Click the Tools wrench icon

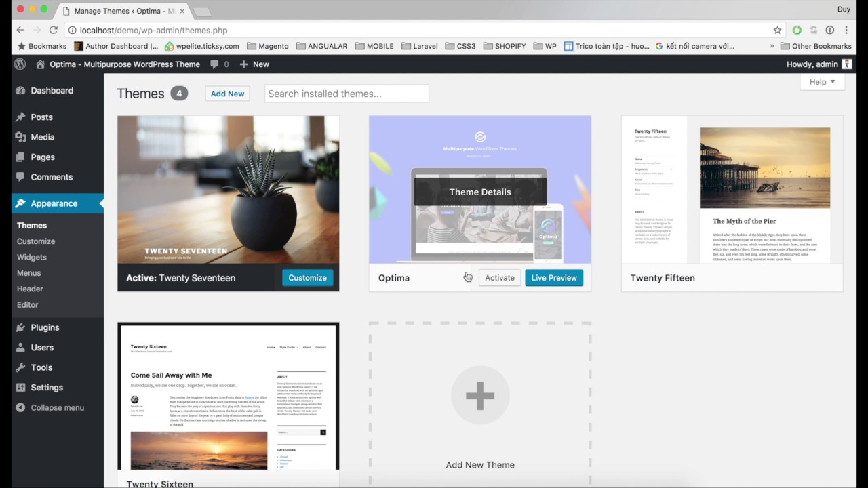pyautogui.click(x=20, y=367)
